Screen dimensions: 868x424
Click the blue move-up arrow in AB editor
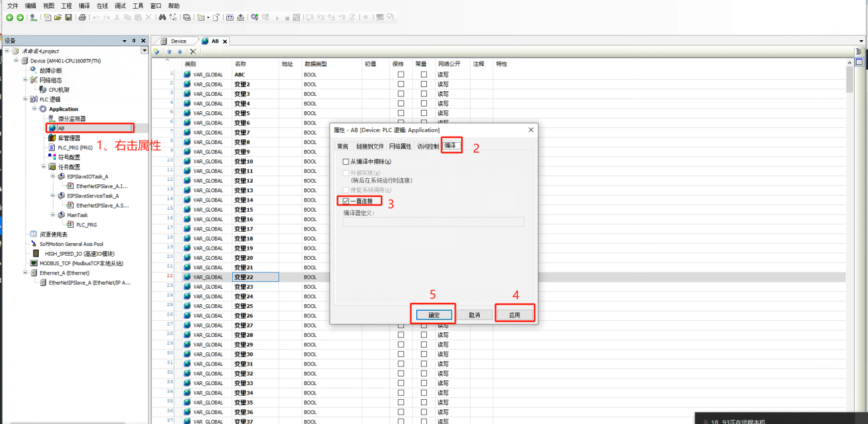169,52
